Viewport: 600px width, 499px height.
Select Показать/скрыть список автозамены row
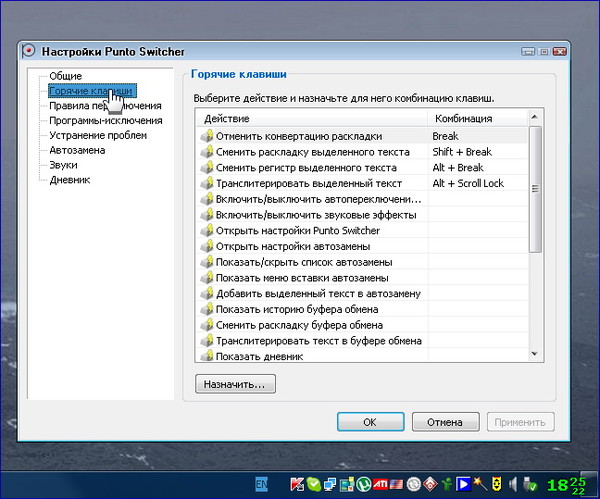coord(362,262)
